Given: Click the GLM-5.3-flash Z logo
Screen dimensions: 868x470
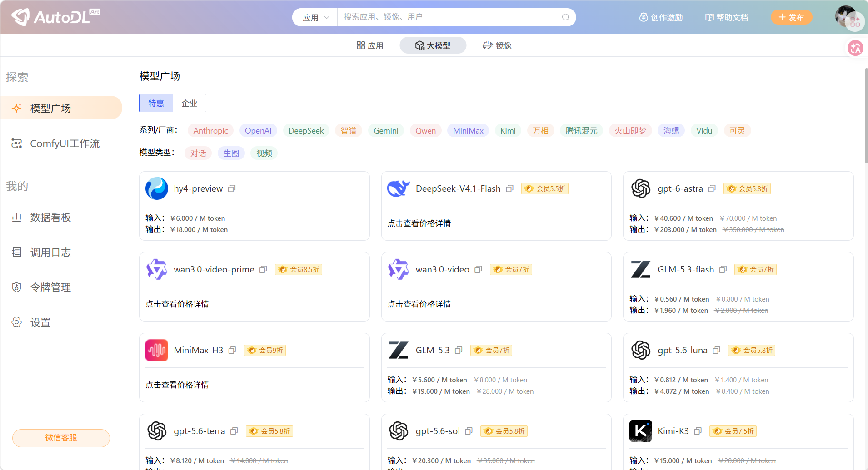Looking at the screenshot, I should [x=641, y=269].
